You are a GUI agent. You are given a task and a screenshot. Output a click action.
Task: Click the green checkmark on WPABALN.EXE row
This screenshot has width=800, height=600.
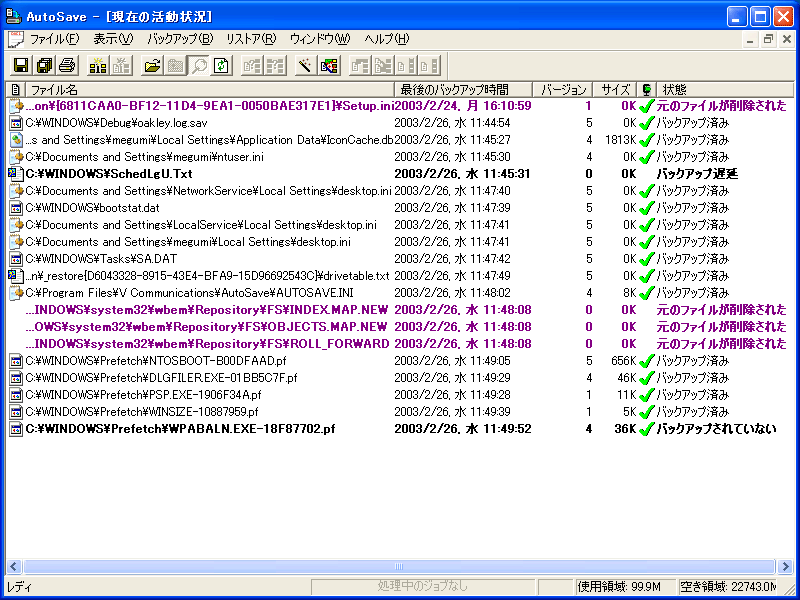646,429
